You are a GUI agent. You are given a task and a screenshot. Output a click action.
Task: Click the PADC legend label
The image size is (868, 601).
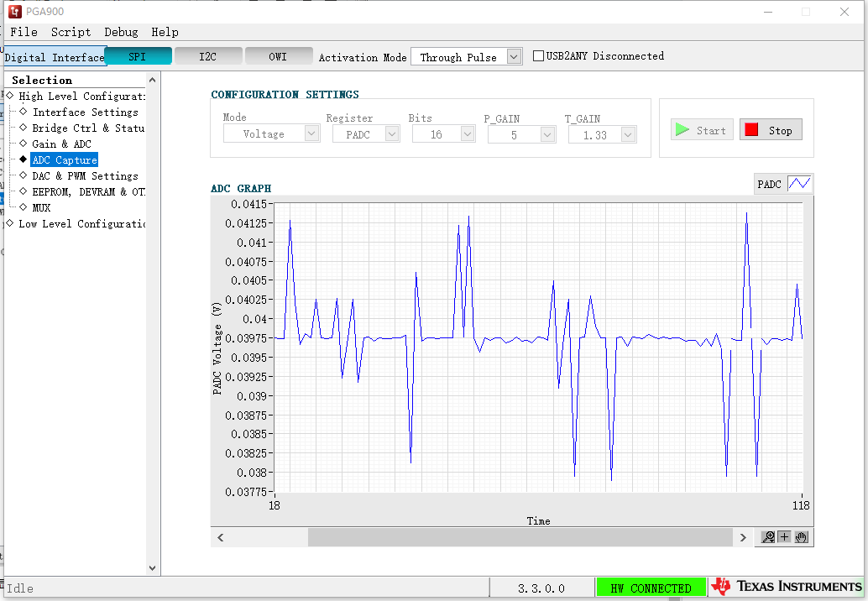pyautogui.click(x=770, y=184)
